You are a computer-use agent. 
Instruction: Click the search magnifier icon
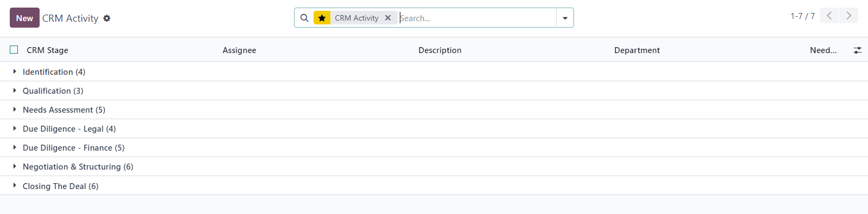pyautogui.click(x=304, y=18)
